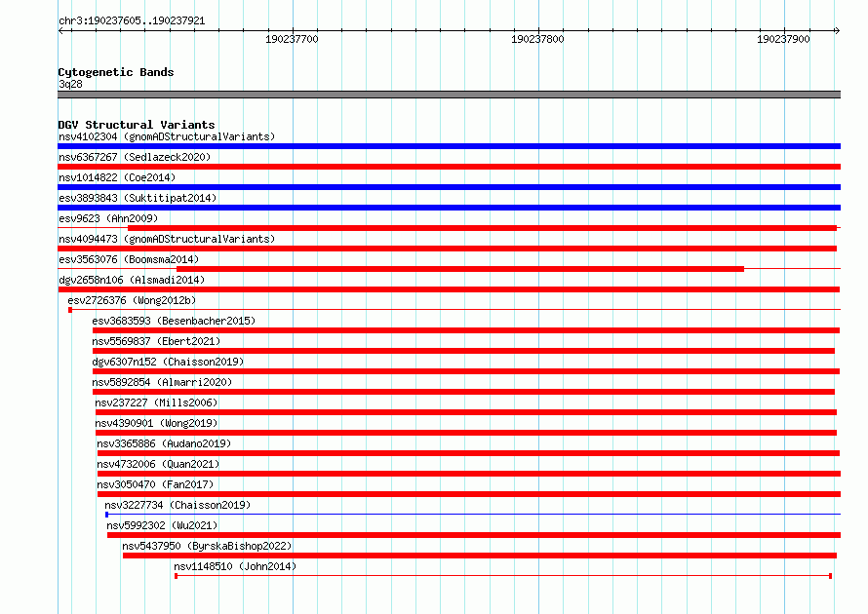Click the red bar under nsv5437950 (ByrskaBishop2022)
This screenshot has height=614, width=868.
pos(480,556)
